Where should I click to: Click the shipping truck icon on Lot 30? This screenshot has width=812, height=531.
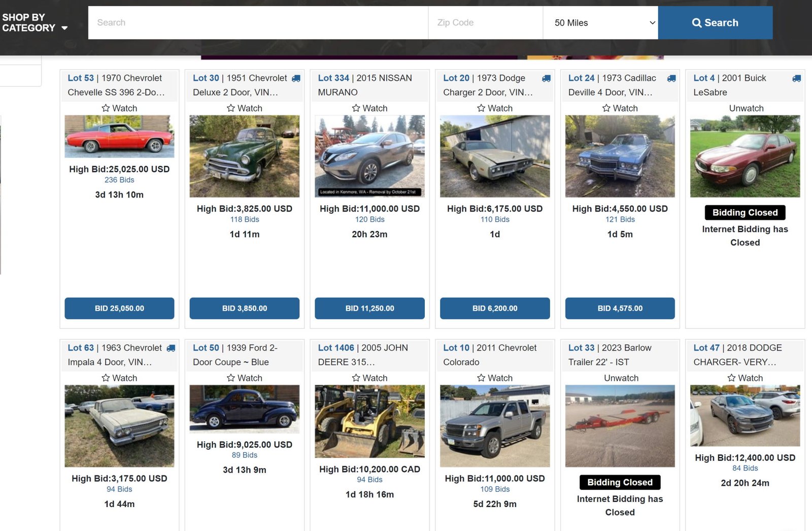[296, 78]
